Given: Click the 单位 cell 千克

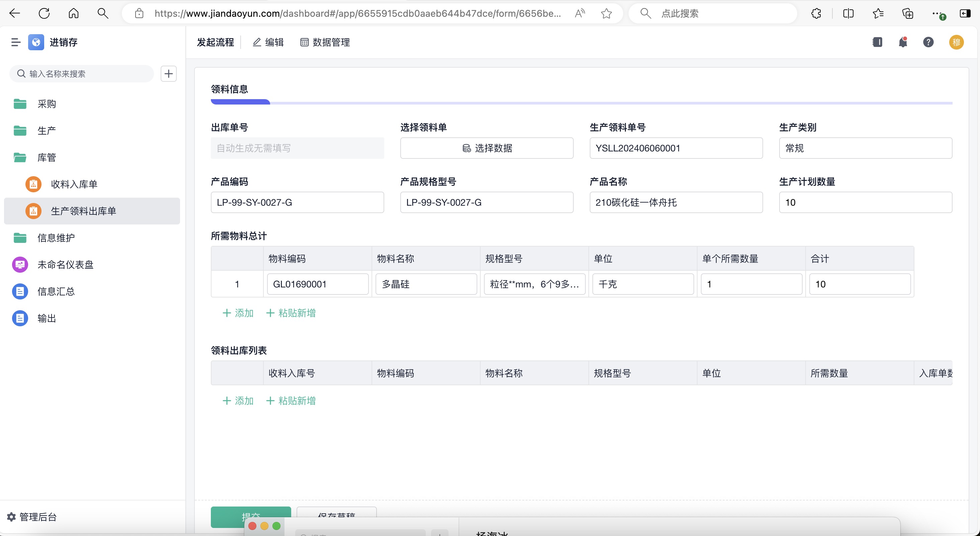Looking at the screenshot, I should [x=643, y=284].
